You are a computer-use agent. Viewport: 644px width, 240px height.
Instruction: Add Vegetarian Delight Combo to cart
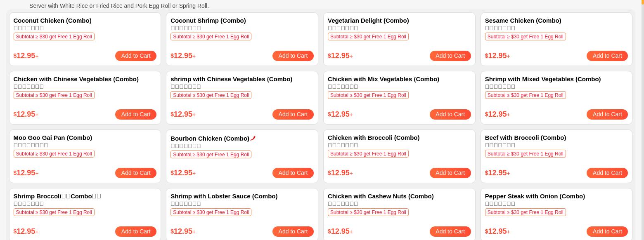click(x=450, y=56)
